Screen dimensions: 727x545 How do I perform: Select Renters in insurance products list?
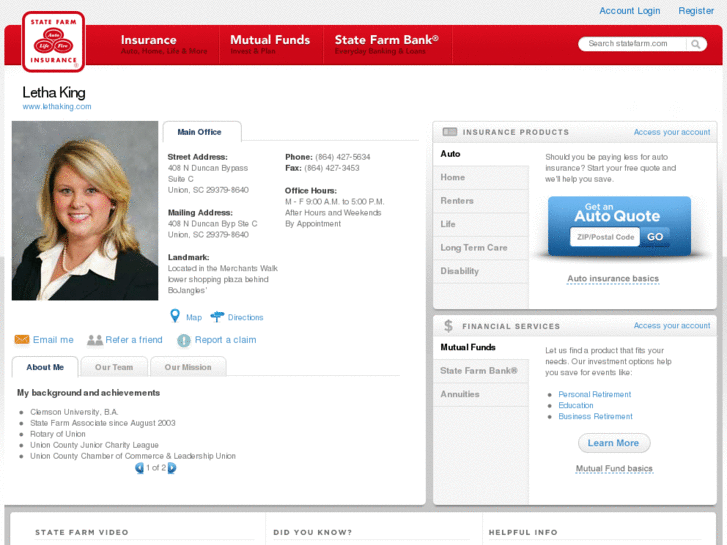(481, 201)
